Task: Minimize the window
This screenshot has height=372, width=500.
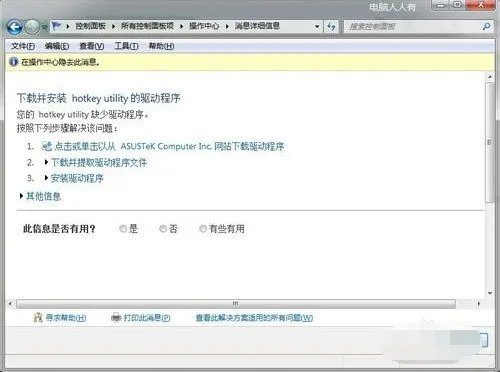Action: [x=441, y=6]
